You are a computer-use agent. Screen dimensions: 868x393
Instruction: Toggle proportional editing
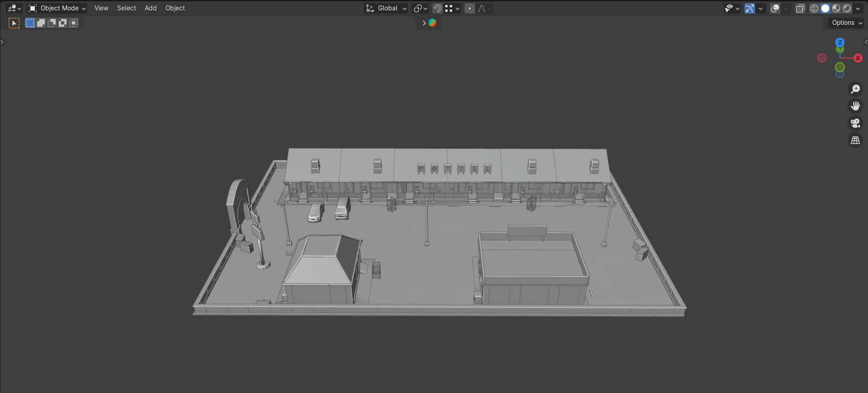pyautogui.click(x=470, y=8)
